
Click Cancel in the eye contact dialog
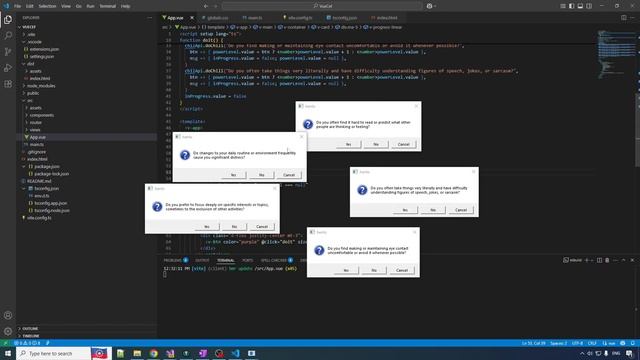click(402, 270)
